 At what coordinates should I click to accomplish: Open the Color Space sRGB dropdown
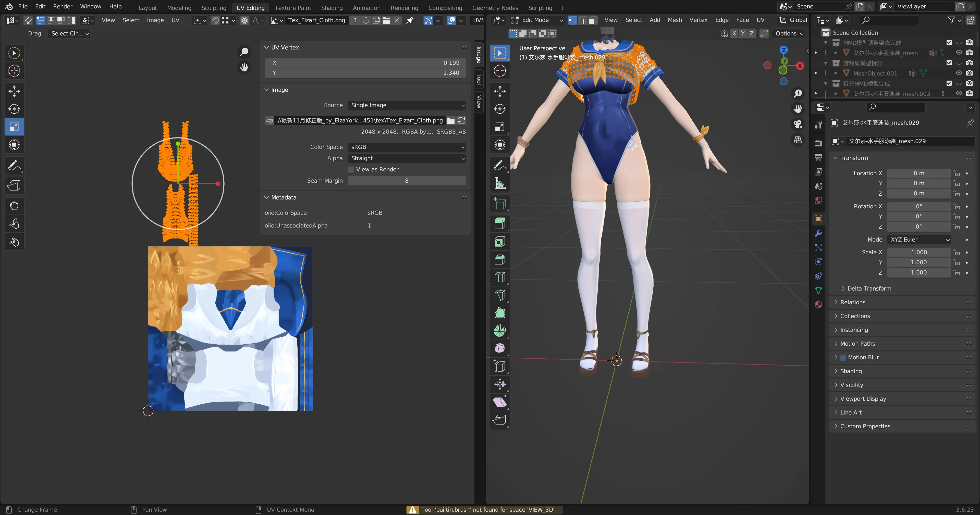click(406, 147)
